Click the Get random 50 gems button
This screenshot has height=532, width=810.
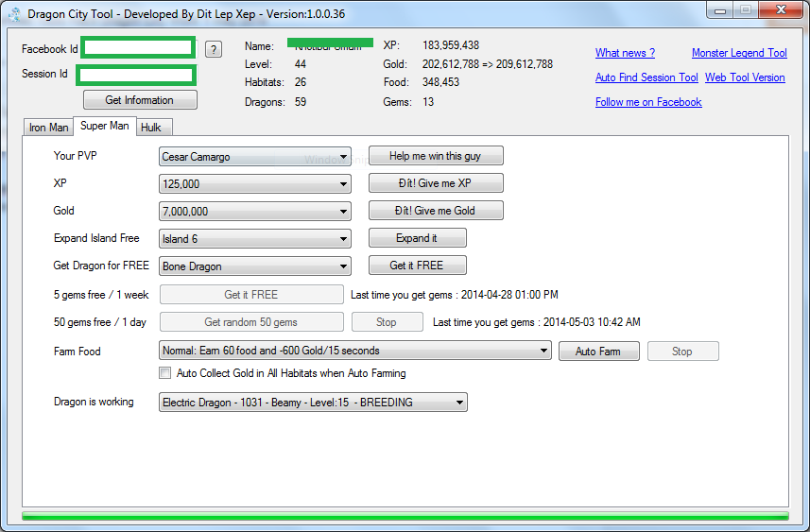pyautogui.click(x=251, y=322)
